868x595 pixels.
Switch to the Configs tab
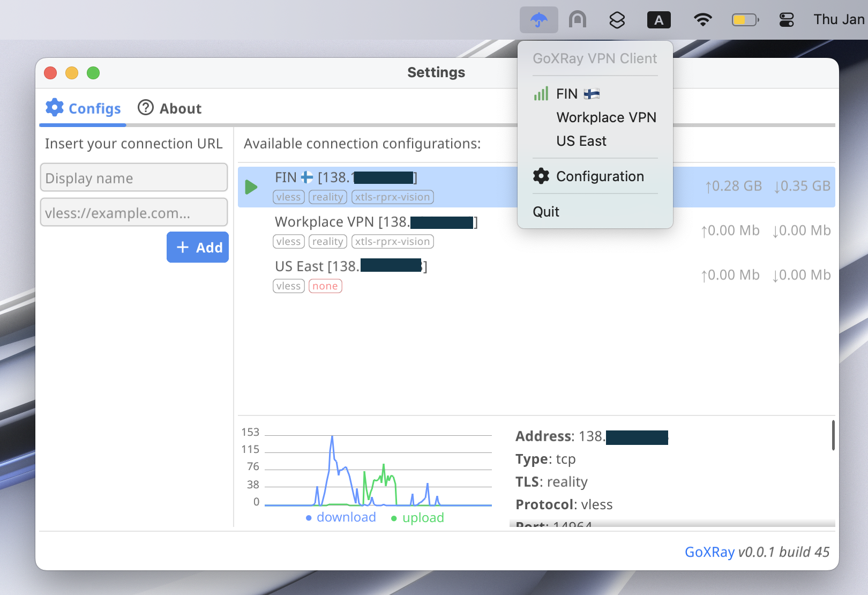[83, 108]
